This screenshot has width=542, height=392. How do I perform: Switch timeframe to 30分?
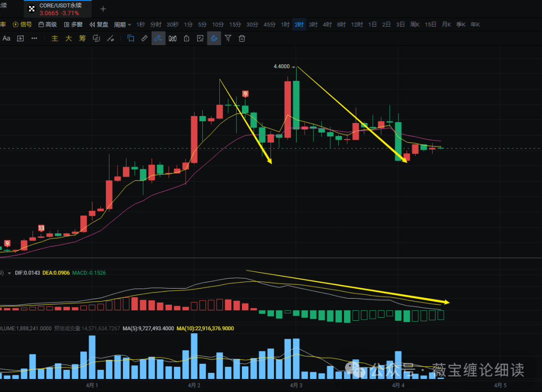click(252, 25)
